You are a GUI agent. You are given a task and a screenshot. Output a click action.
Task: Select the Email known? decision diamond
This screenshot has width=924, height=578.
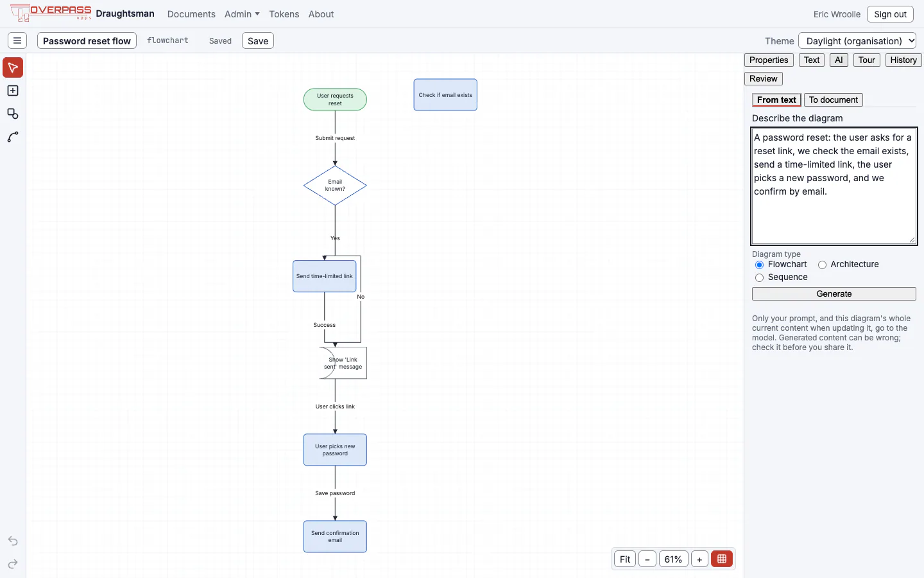coord(335,186)
